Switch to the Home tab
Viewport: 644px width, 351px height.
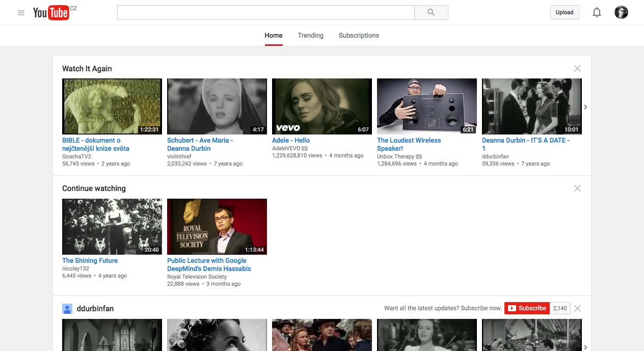(274, 36)
